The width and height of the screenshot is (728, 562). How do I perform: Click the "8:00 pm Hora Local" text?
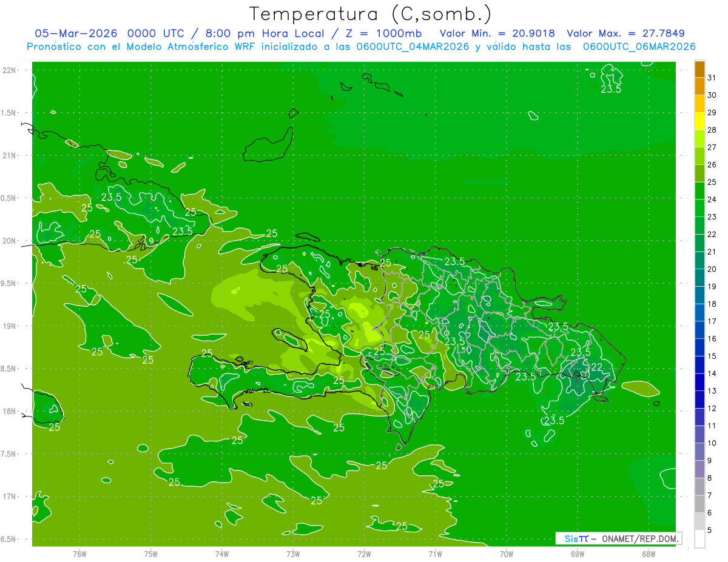[x=267, y=33]
